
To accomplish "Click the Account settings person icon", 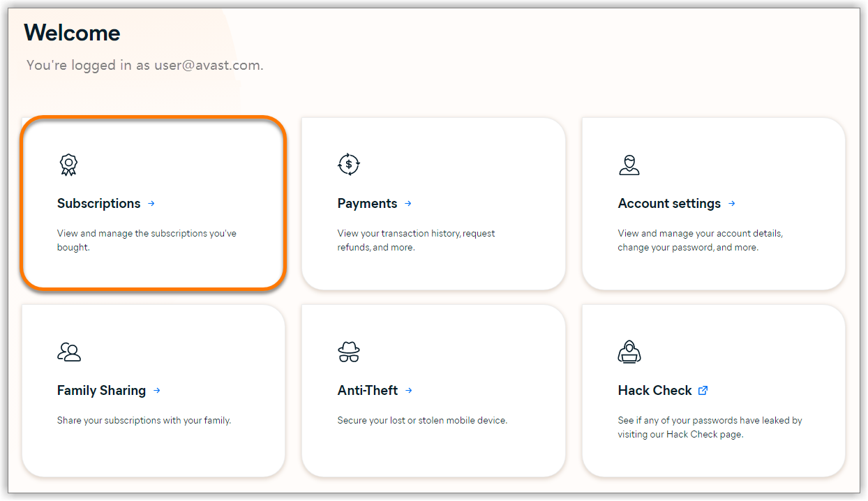I will tap(629, 165).
